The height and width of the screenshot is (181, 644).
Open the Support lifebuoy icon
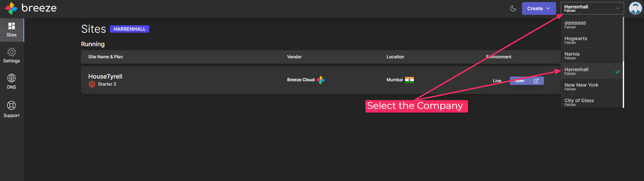tap(11, 109)
